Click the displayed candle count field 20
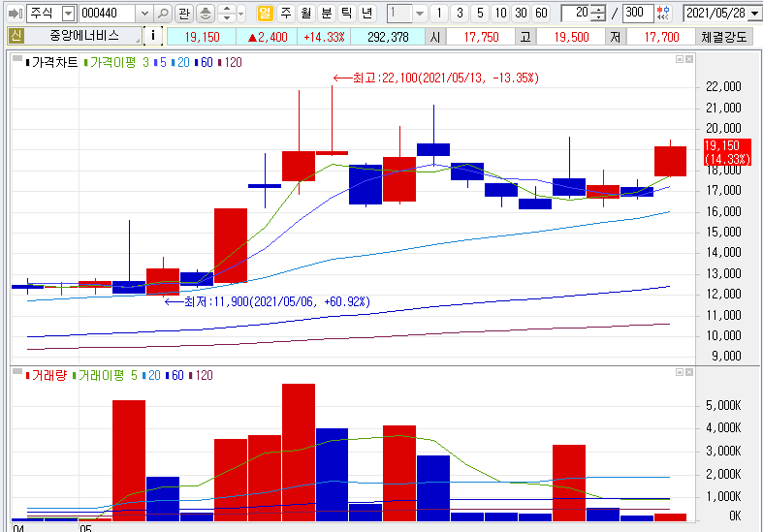The height and width of the screenshot is (532, 763). tap(576, 14)
